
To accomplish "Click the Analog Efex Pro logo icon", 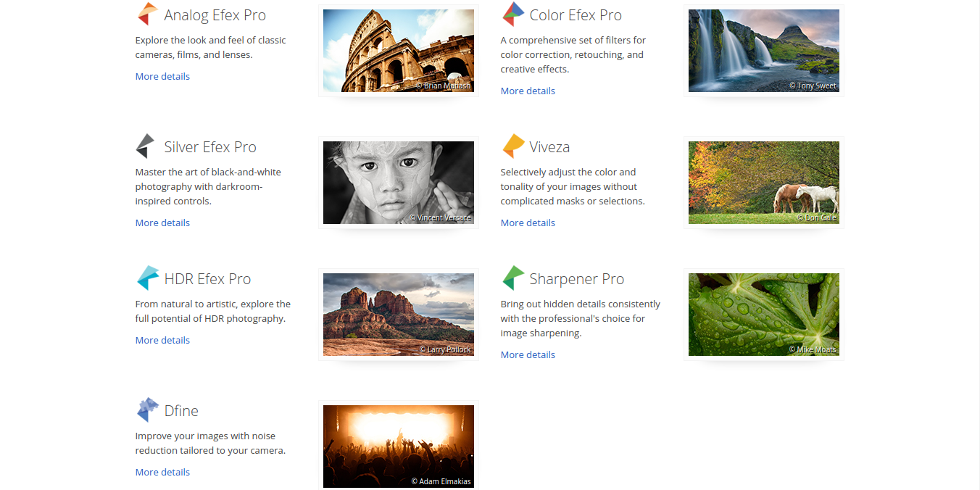I will tap(147, 14).
